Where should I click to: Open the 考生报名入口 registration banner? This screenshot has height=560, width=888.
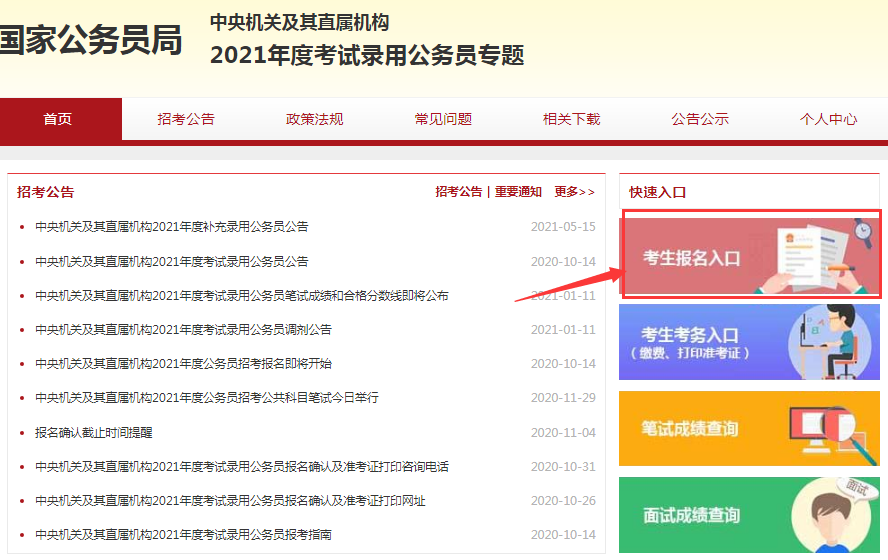(750, 255)
